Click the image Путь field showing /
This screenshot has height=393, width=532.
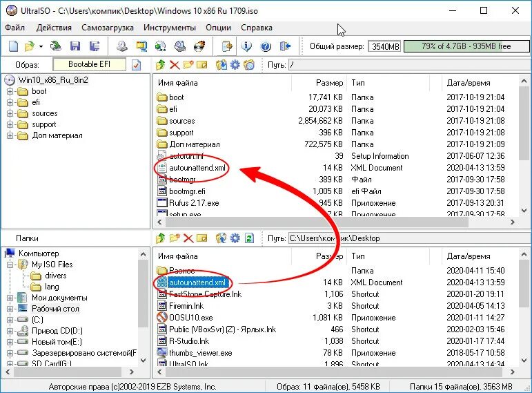click(x=409, y=65)
